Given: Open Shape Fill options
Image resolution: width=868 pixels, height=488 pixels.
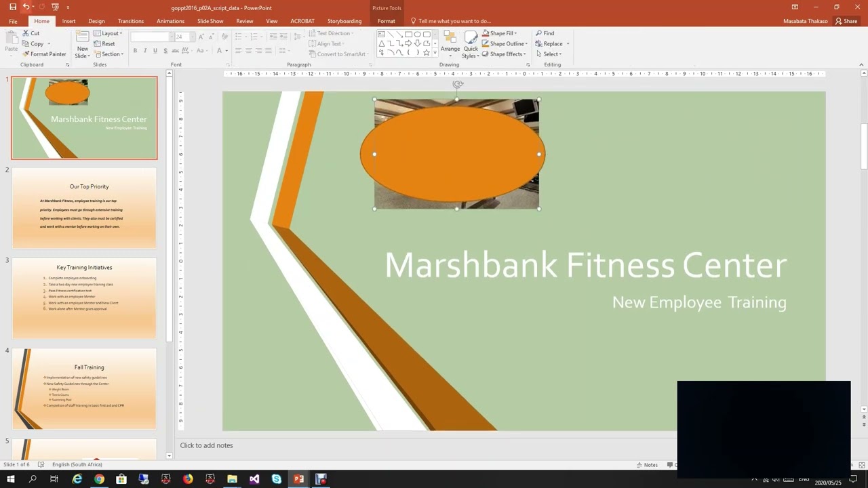Looking at the screenshot, I should point(499,33).
